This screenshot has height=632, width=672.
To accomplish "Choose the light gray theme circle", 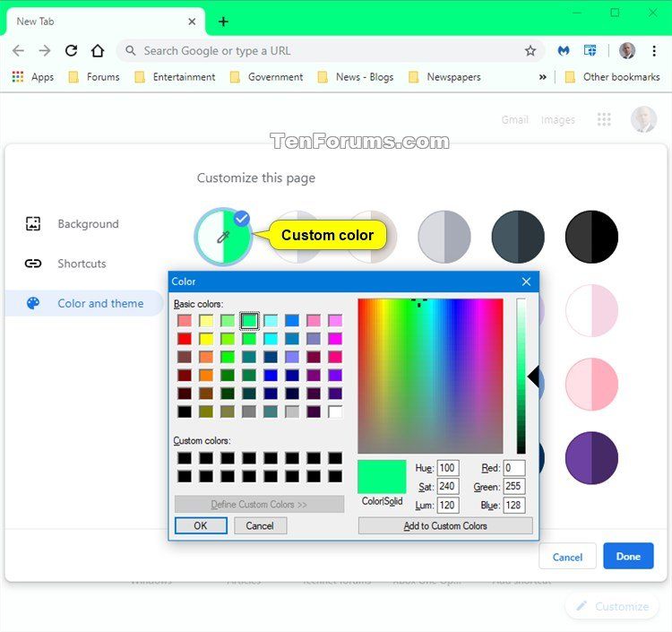I will click(444, 237).
